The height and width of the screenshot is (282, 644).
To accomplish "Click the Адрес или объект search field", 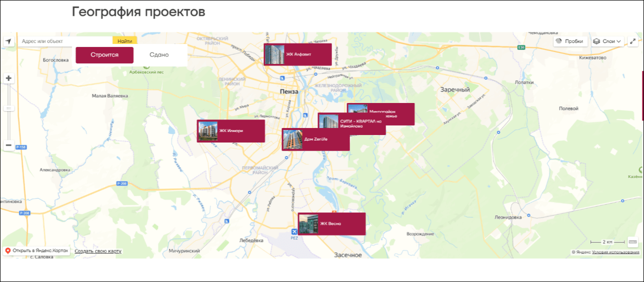I will [x=65, y=41].
